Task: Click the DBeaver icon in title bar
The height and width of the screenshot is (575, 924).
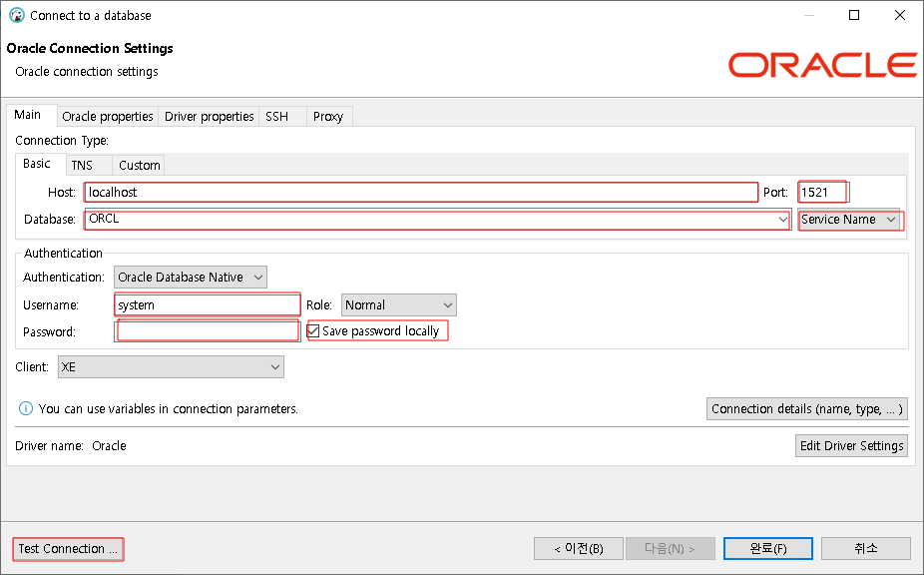Action: point(17,15)
